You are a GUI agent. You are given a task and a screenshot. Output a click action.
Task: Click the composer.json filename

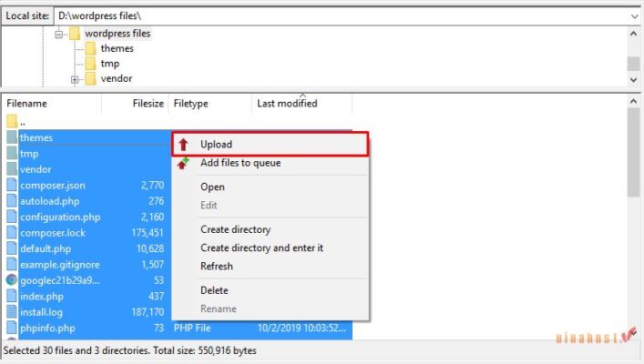point(53,185)
